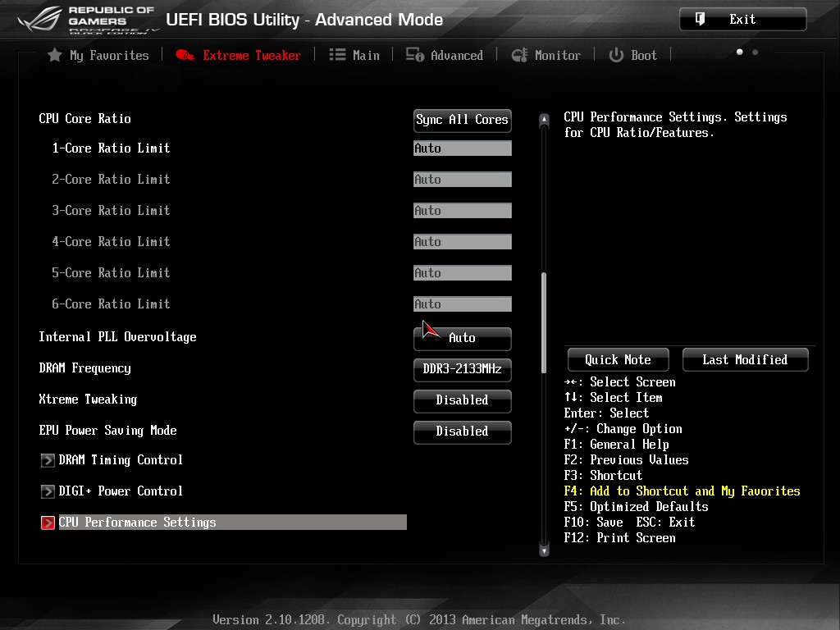This screenshot has height=630, width=840.
Task: Toggle Xtreme Tweaking Disabled option
Action: coord(463,400)
